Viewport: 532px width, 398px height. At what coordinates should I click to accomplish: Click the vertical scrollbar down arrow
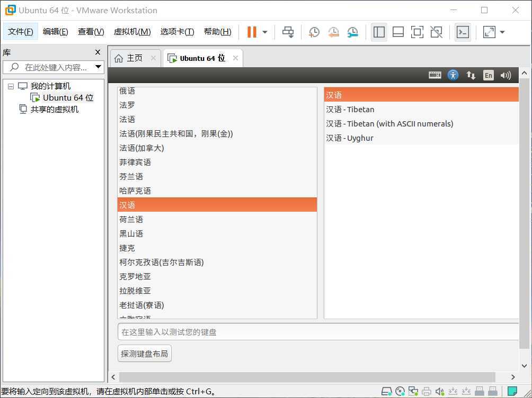tap(524, 366)
